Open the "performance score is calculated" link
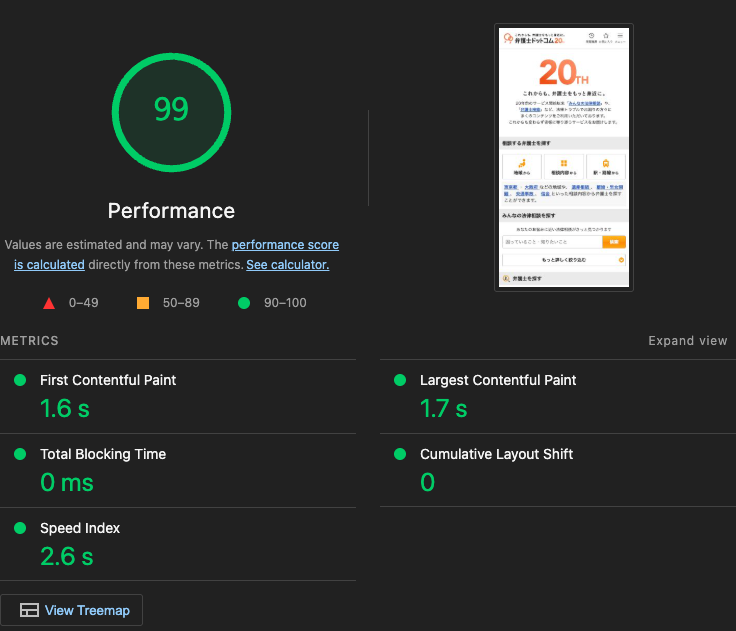Viewport: 736px width, 631px height. 285,245
